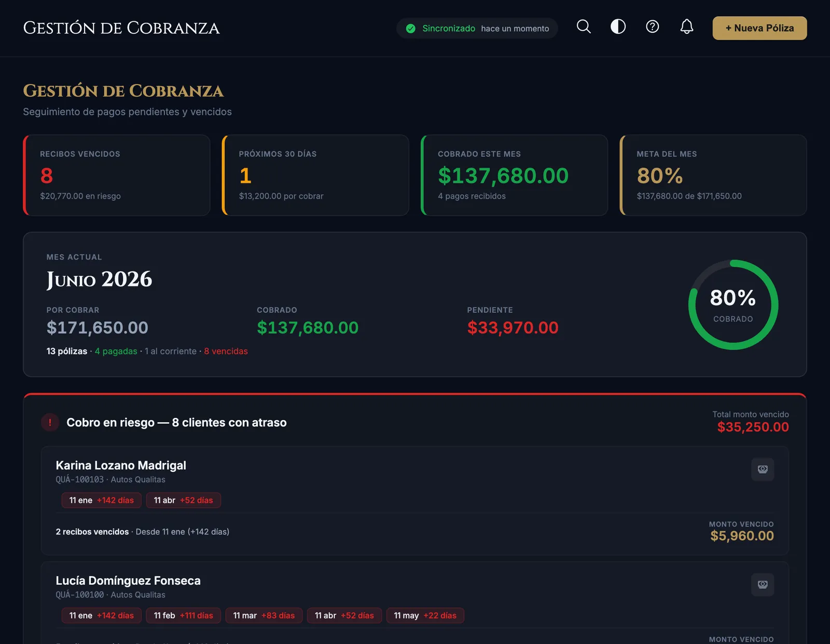Click Karina's 11 abr +52 días receipt chip
The image size is (830, 644).
(184, 500)
